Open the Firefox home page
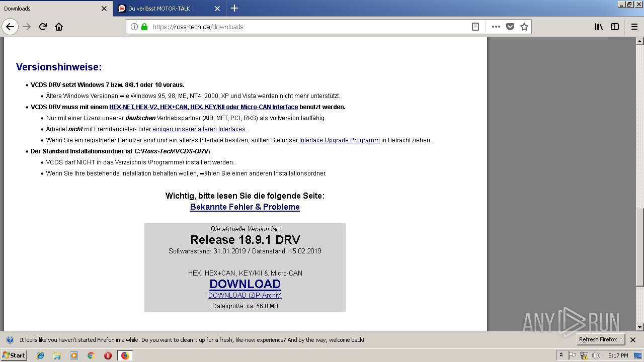644x362 pixels. (x=59, y=27)
